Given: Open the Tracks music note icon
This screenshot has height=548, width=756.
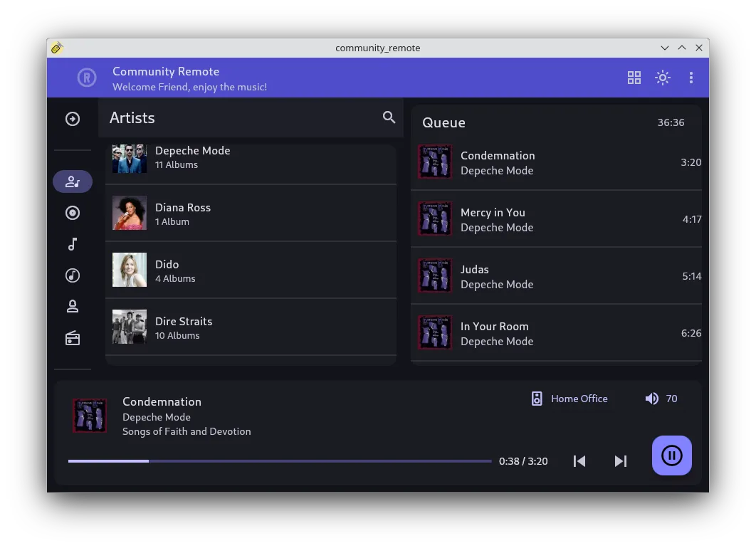Looking at the screenshot, I should coord(73,244).
